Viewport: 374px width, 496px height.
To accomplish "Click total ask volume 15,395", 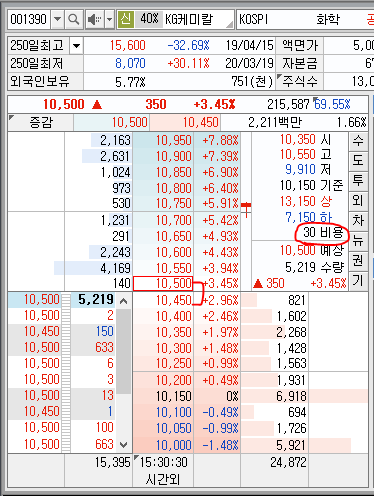I will pyautogui.click(x=113, y=462).
